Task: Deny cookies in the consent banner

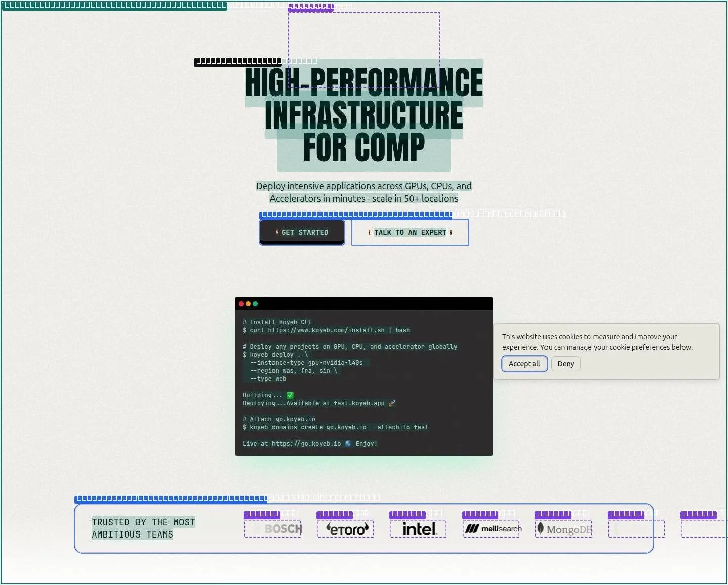Action: tap(566, 364)
